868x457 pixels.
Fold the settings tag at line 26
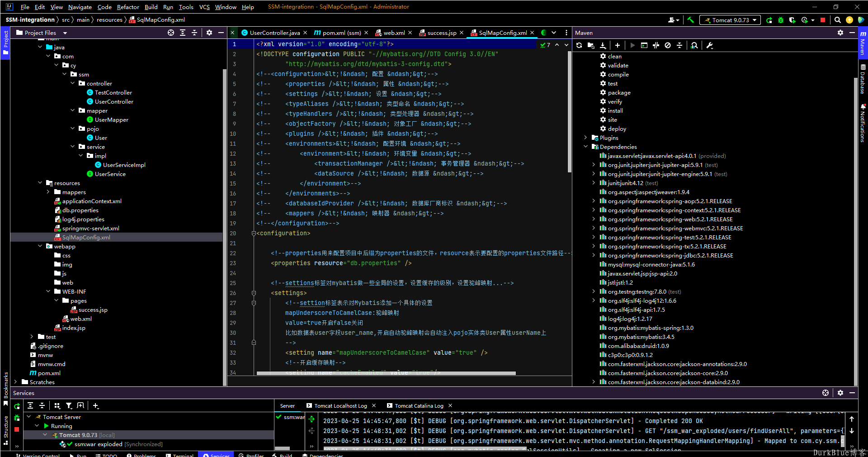(254, 293)
